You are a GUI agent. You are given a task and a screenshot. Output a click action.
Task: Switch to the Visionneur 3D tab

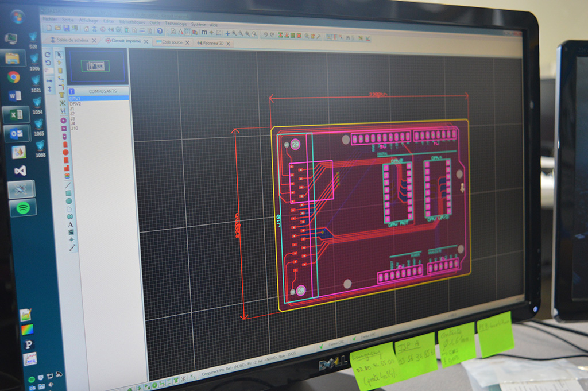tap(213, 43)
